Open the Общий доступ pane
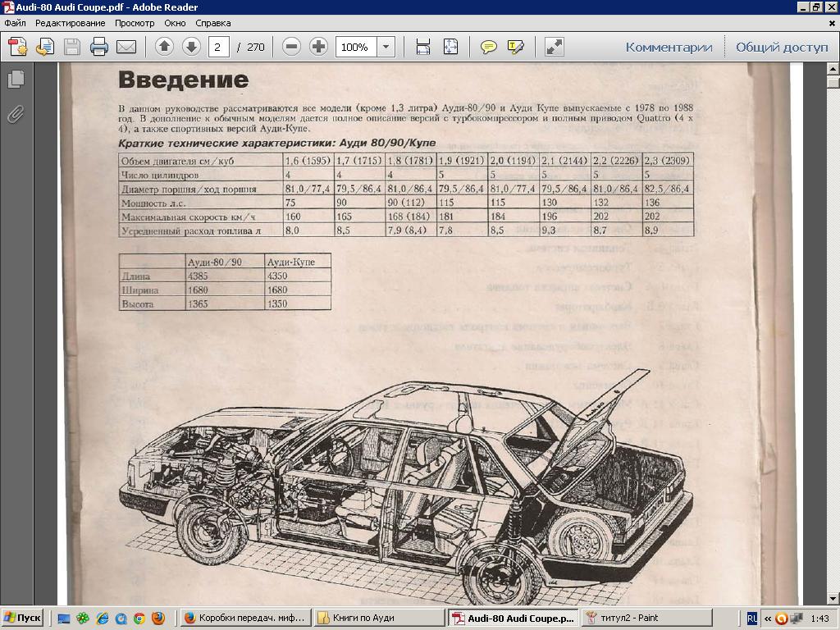This screenshot has width=840, height=630. coord(782,47)
